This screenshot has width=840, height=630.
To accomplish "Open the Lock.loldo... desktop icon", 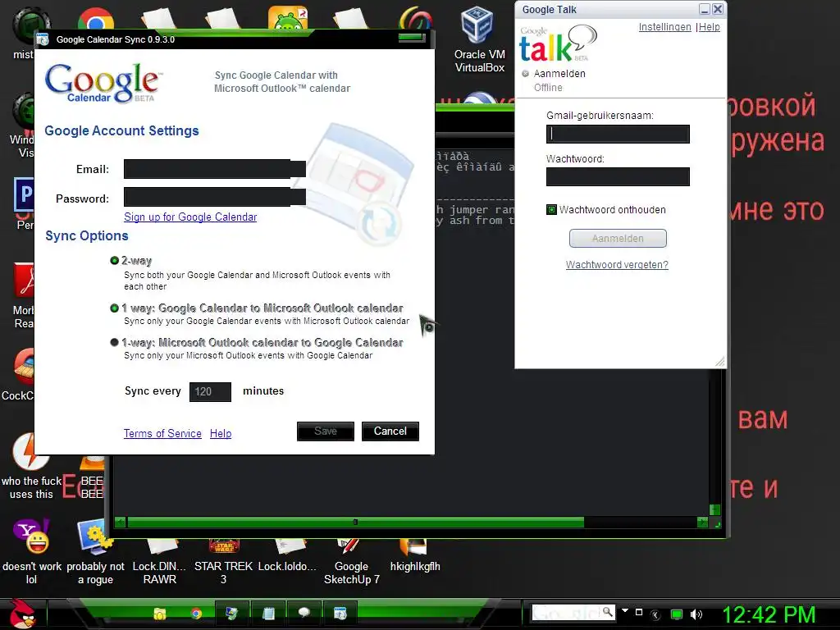I will 288,555.
